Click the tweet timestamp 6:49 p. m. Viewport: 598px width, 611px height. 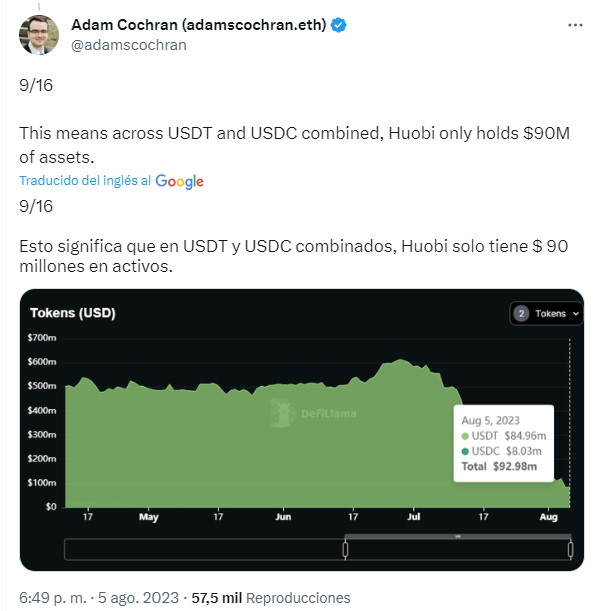coord(53,598)
